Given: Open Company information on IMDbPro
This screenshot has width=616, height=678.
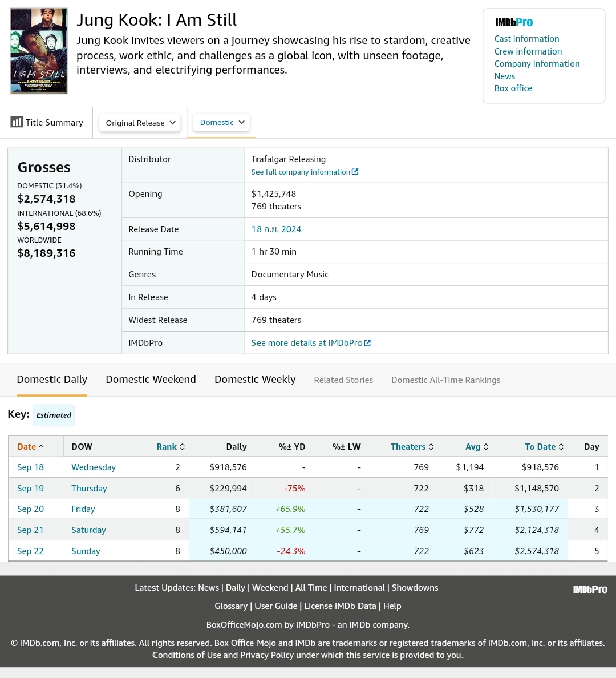Looking at the screenshot, I should [x=537, y=64].
